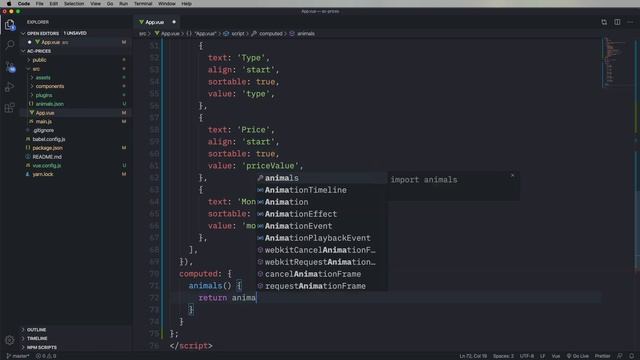Click the 'script' breadcrumb
The width and height of the screenshot is (640, 360).
point(238,34)
